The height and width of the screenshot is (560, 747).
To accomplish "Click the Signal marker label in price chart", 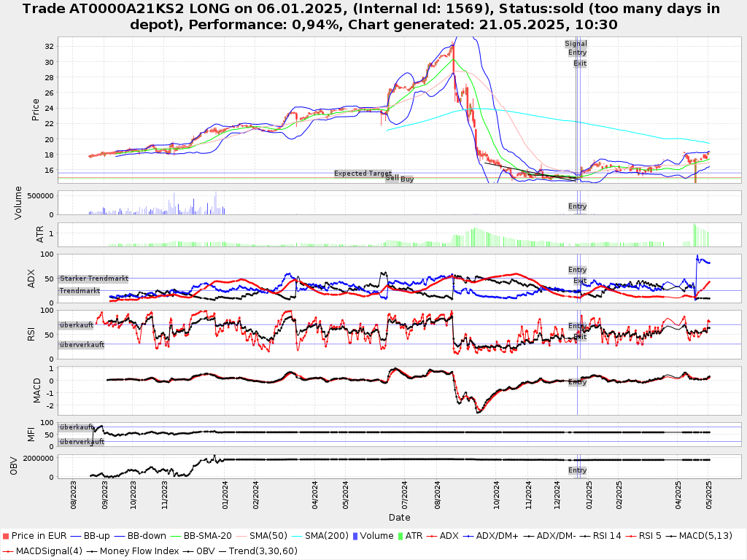I will pyautogui.click(x=576, y=44).
